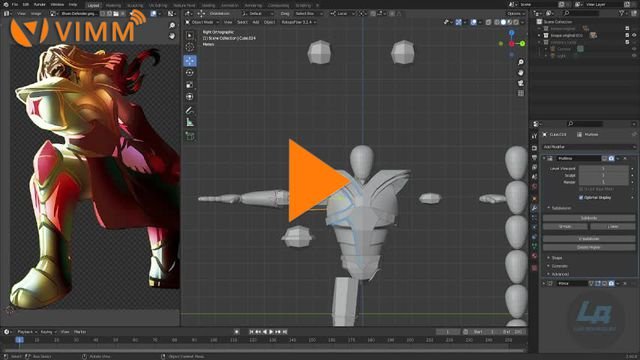Activate the Scale tool
Image resolution: width=640 pixels, height=360 pixels.
pos(190,84)
